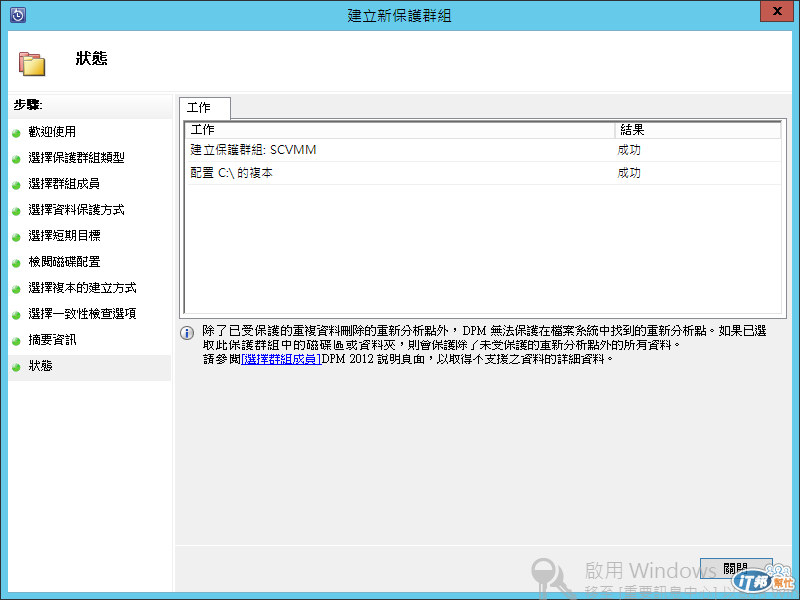Sort by the 結果 column header
This screenshot has height=600, width=800.
(698, 130)
